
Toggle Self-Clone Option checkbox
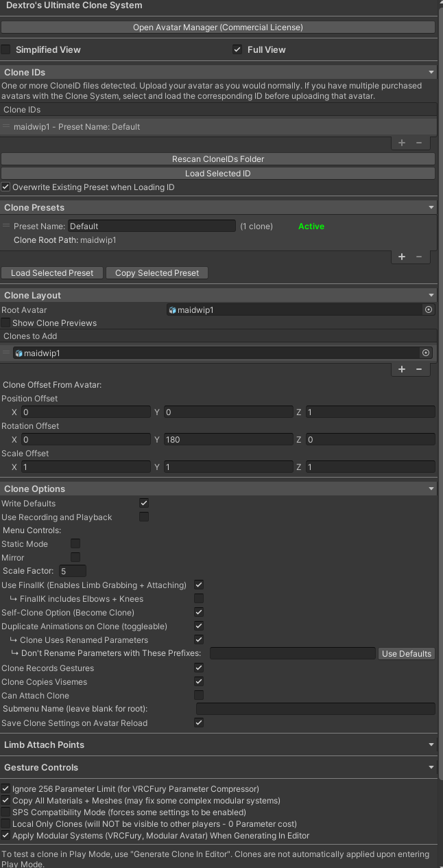point(199,612)
